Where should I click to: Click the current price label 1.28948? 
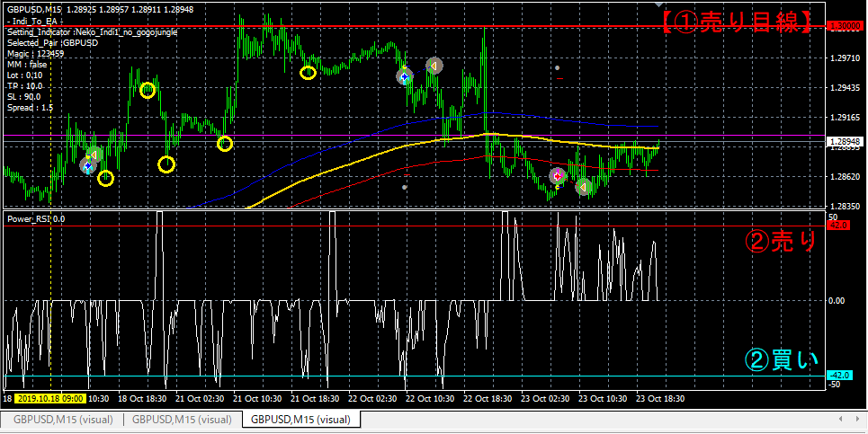pos(844,142)
